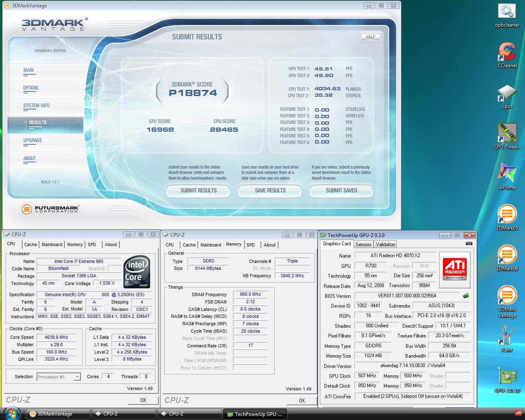Open the GPU-Z 0.3.0 desktop icon
The image size is (525, 420).
tap(507, 380)
